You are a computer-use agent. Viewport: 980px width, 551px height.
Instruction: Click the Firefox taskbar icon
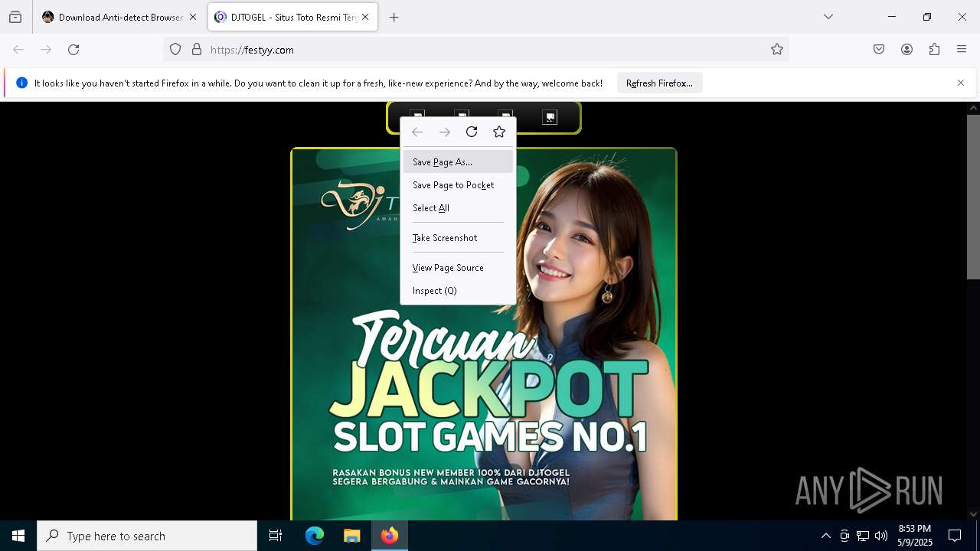point(389,536)
